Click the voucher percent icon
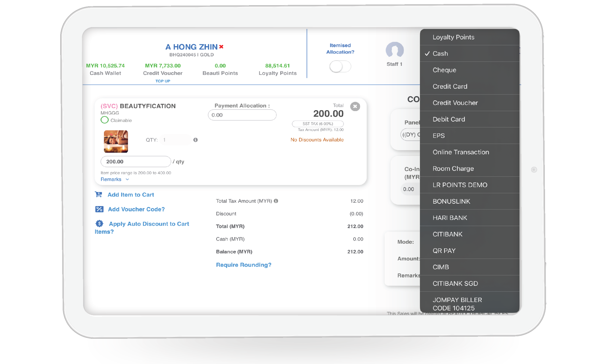 pos(99,209)
